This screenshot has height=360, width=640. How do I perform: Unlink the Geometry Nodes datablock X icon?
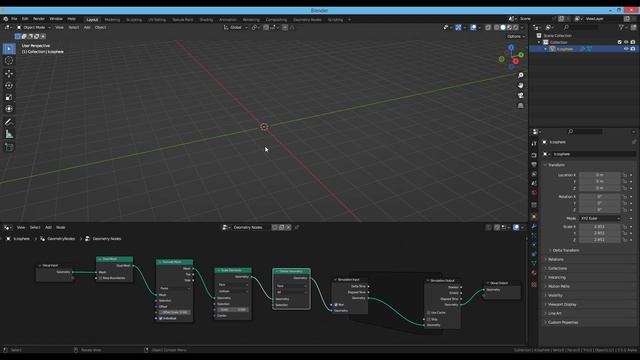[x=289, y=227]
